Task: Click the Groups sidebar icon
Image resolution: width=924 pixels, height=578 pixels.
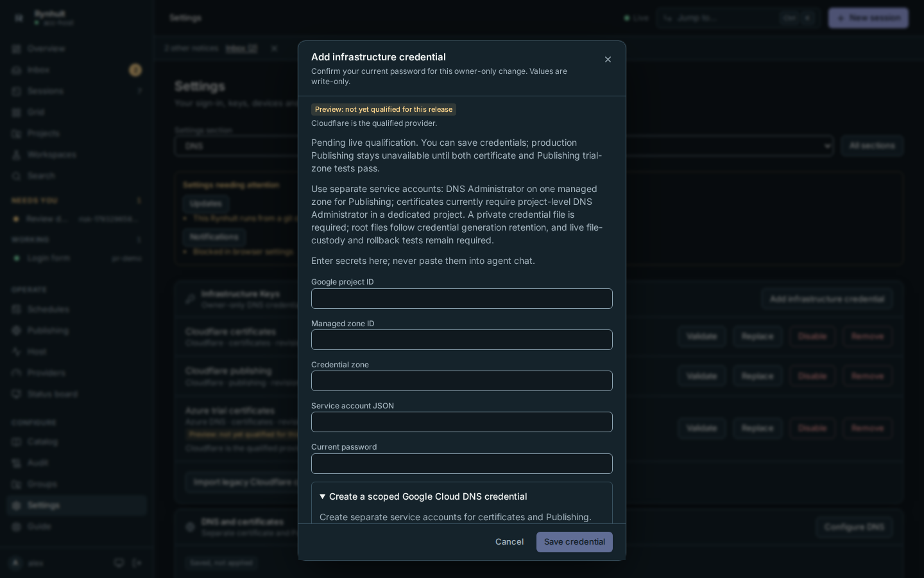Action: click(x=17, y=484)
